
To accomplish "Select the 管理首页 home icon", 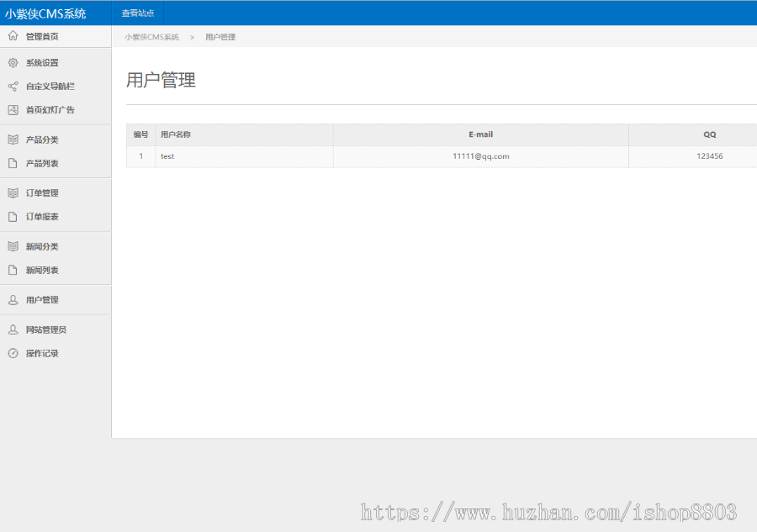I will click(x=13, y=36).
